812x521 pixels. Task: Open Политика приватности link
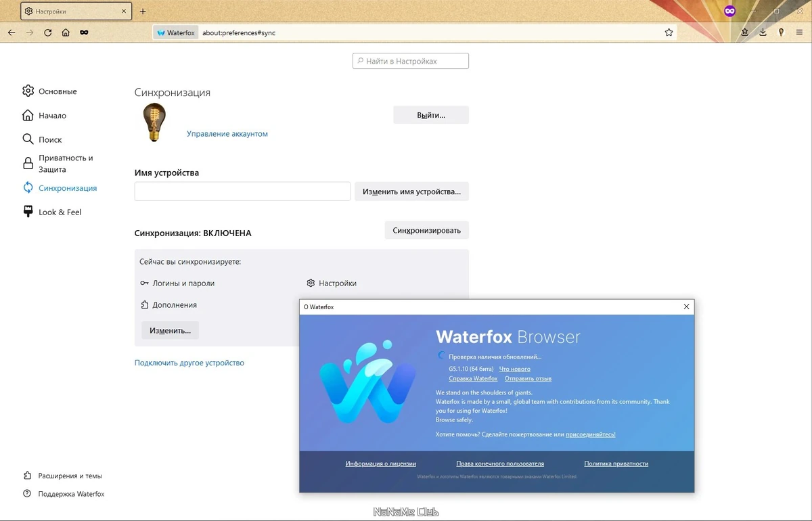(616, 463)
